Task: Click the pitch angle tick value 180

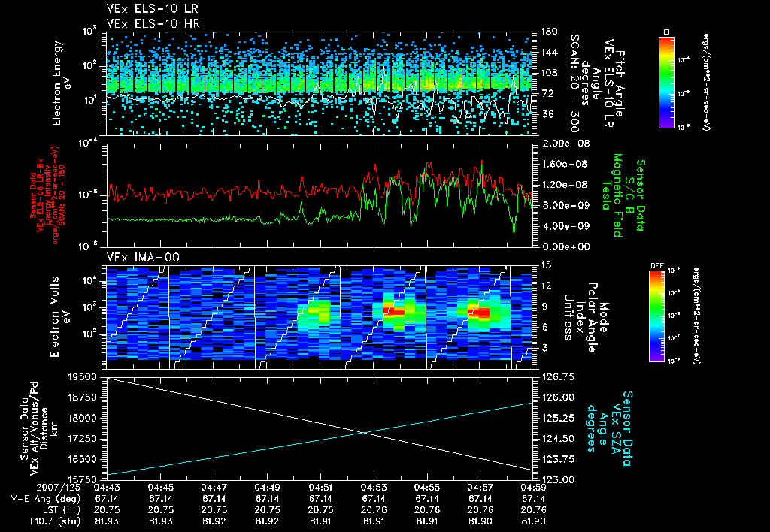Action: (550, 32)
